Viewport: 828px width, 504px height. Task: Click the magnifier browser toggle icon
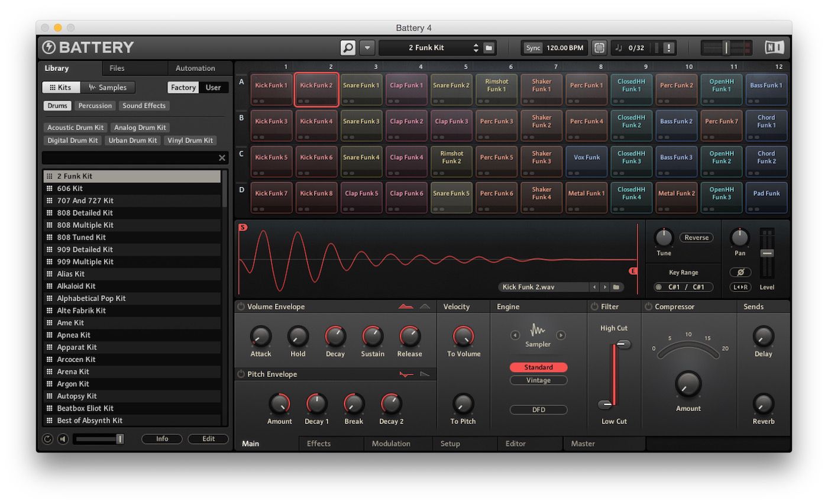348,48
